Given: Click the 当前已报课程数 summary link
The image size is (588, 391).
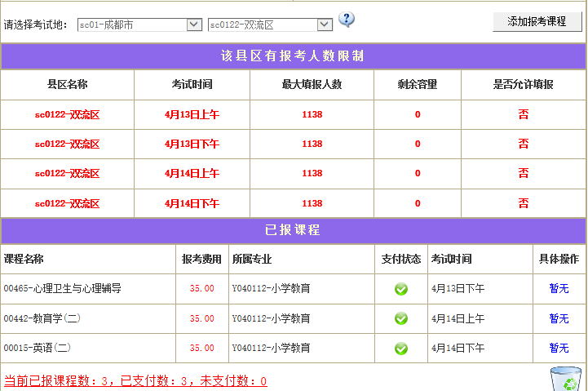Looking at the screenshot, I should click(135, 381).
